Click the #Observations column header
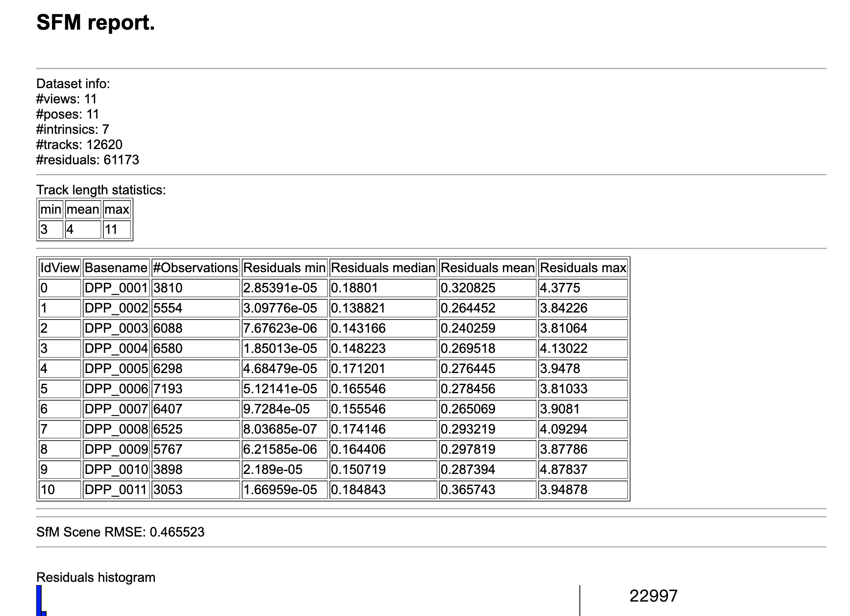850x616 pixels. tap(195, 268)
